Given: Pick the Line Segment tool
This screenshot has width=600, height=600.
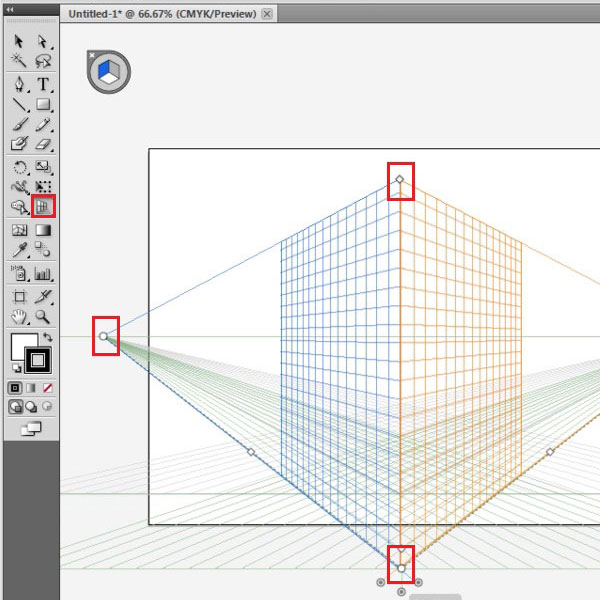Looking at the screenshot, I should coord(19,104).
